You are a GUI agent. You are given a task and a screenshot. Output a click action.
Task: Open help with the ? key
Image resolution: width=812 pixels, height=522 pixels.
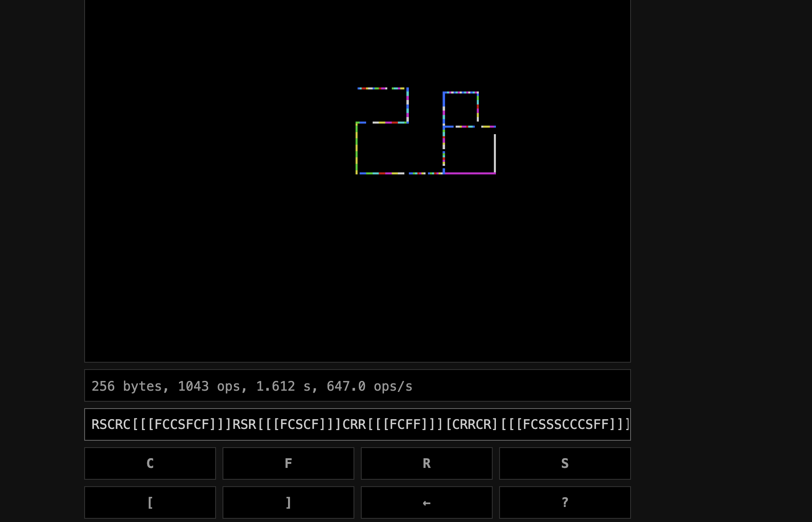pos(565,502)
